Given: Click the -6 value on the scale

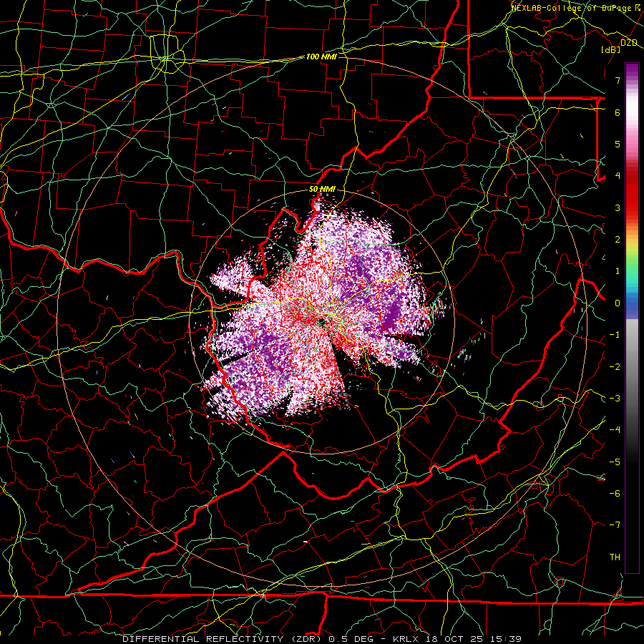Looking at the screenshot, I should 615,494.
